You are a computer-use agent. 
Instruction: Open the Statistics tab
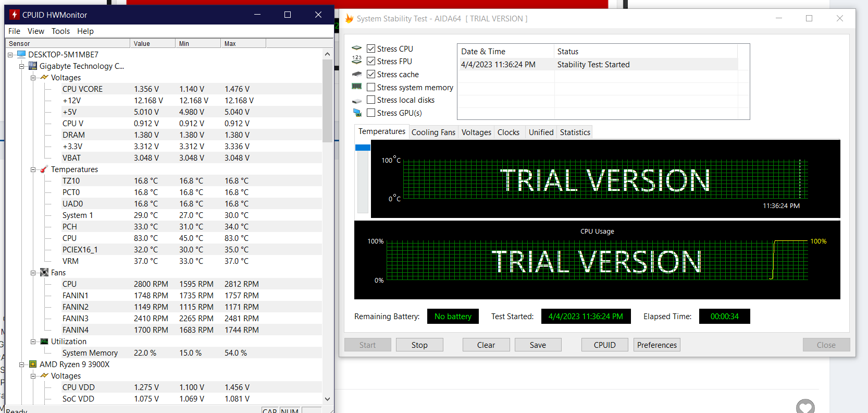pos(575,132)
